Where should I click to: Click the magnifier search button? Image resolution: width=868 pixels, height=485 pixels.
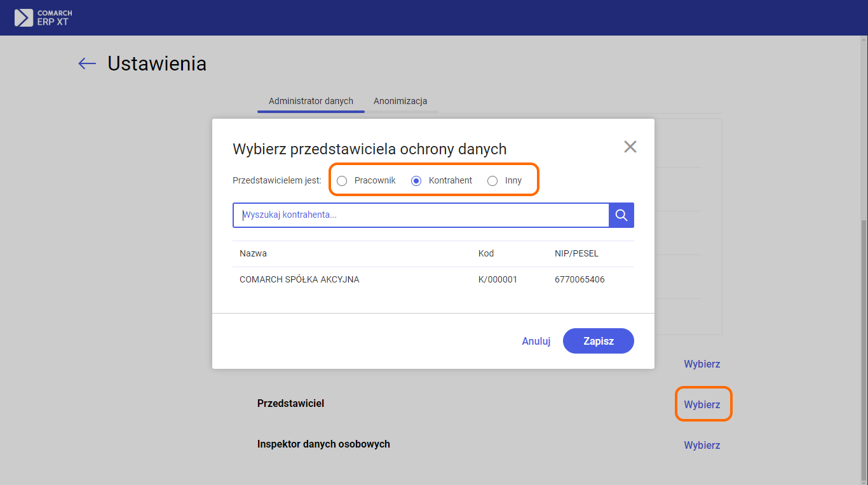[x=621, y=215]
